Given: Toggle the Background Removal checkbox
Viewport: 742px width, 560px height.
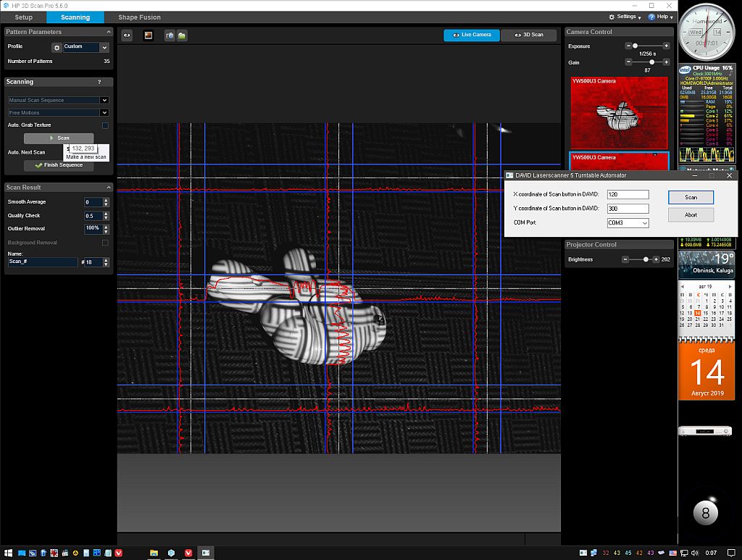Looking at the screenshot, I should 105,243.
